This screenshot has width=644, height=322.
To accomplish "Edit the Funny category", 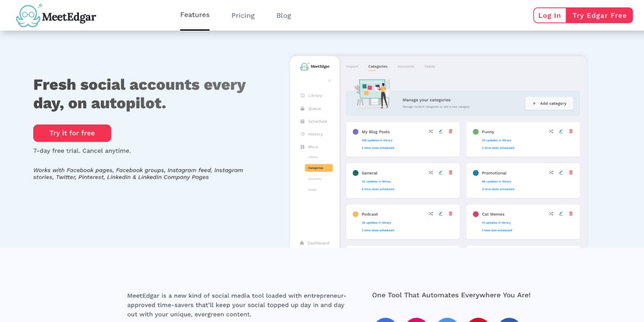I will tap(561, 131).
